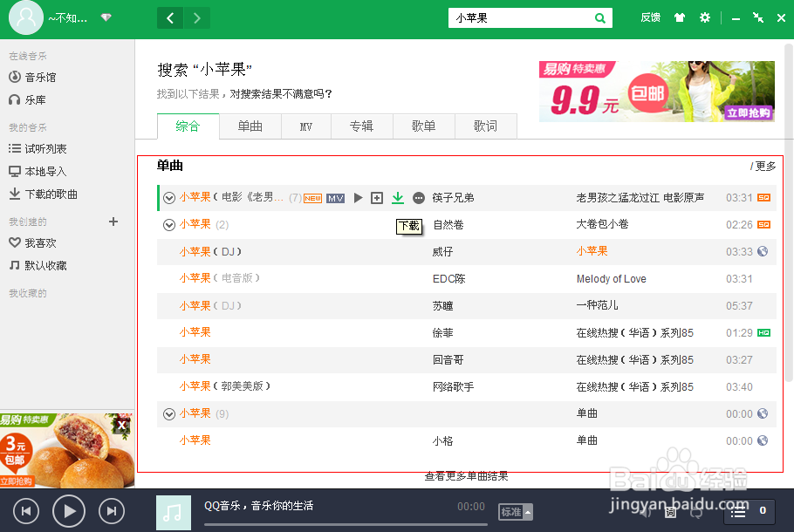Click the MV badge in first row

coord(336,199)
